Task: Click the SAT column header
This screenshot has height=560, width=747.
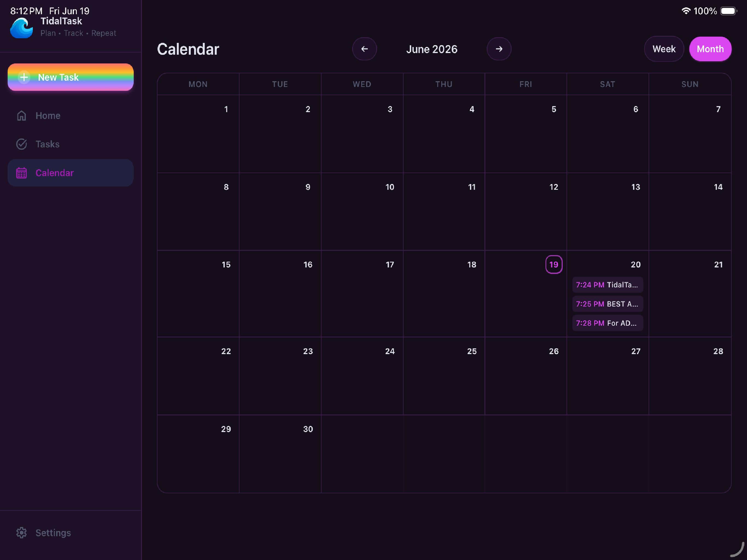Action: 608,84
